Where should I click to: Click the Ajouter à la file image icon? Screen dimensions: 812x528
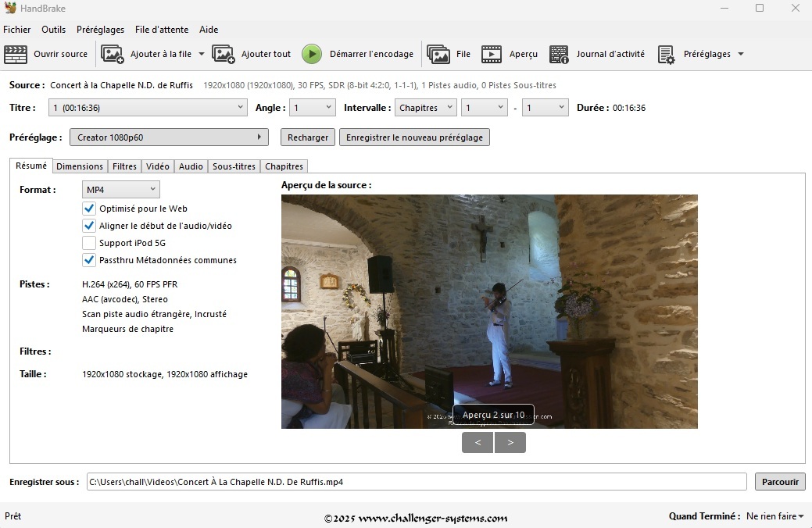click(112, 54)
